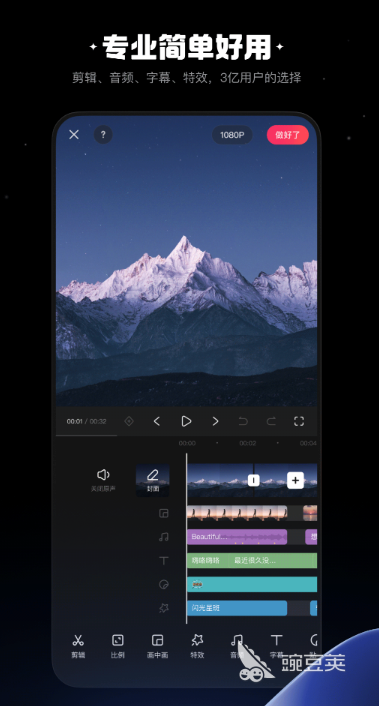Select the walking silhouette overlay clip
The width and height of the screenshot is (379, 706).
coord(237,513)
